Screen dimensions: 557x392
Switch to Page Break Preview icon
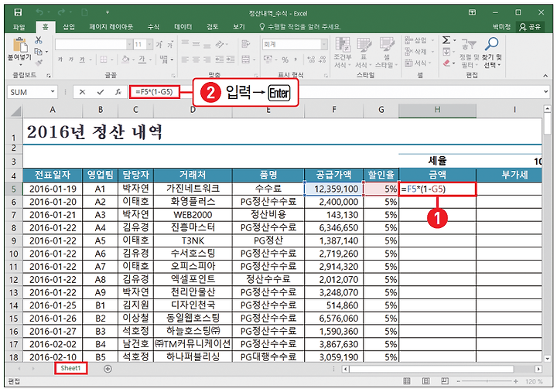click(x=444, y=381)
